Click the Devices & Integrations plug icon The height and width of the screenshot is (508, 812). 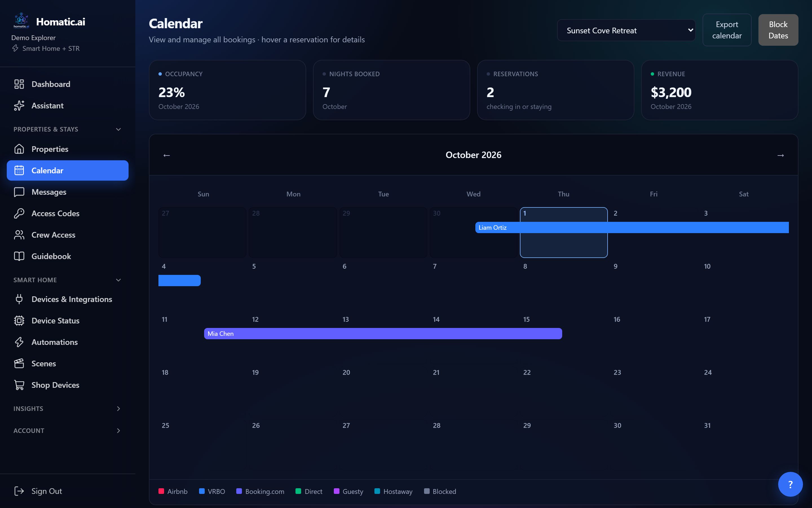(x=19, y=299)
